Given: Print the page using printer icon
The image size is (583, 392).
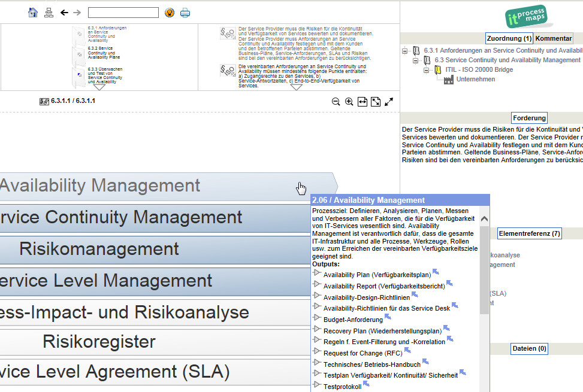Looking at the screenshot, I should [x=186, y=13].
